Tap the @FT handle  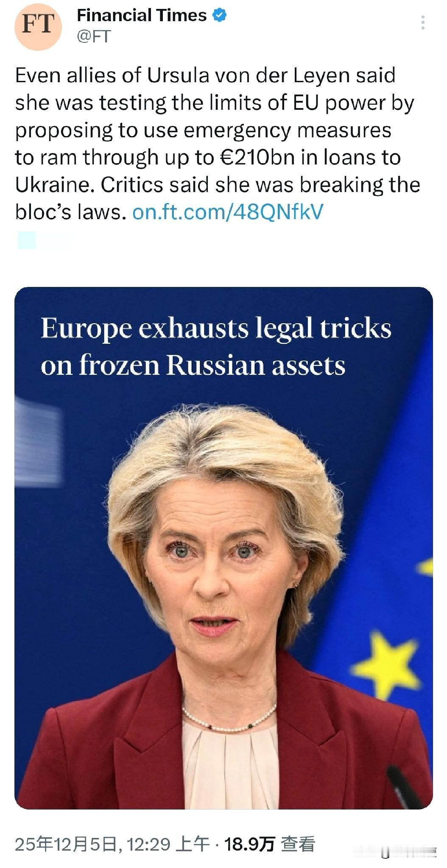pyautogui.click(x=94, y=36)
